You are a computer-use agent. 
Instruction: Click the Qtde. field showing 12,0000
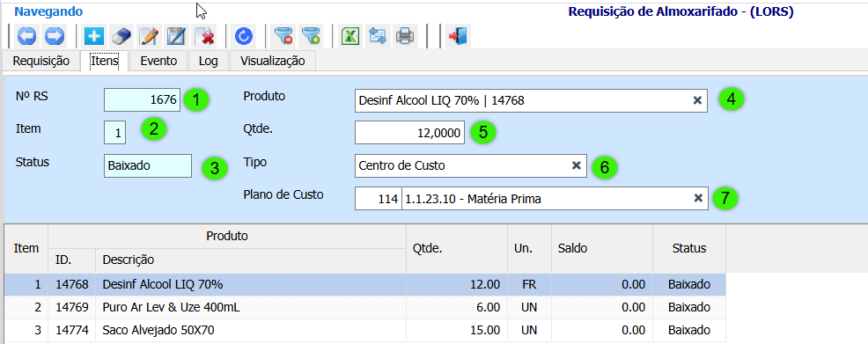(x=409, y=133)
